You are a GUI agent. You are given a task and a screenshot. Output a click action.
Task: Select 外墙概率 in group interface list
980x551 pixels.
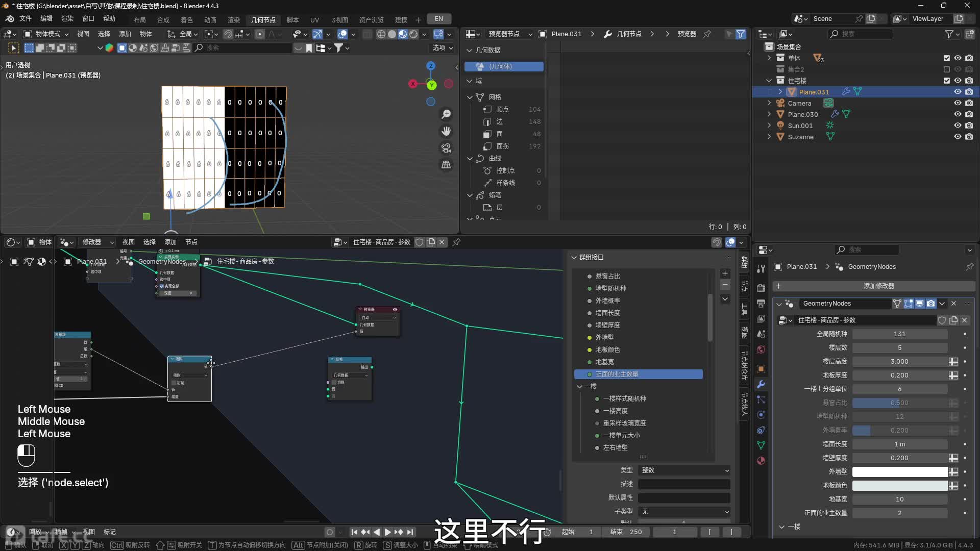[x=638, y=301]
